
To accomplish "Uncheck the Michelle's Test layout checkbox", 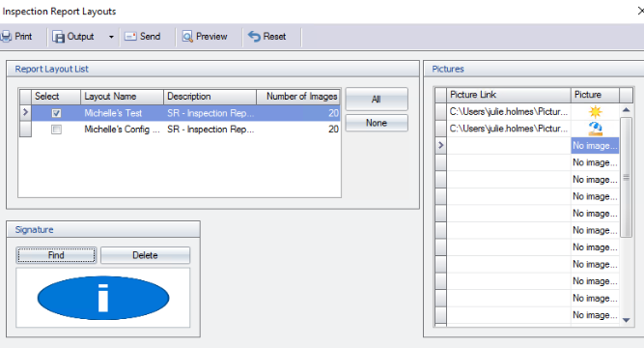I will [56, 113].
